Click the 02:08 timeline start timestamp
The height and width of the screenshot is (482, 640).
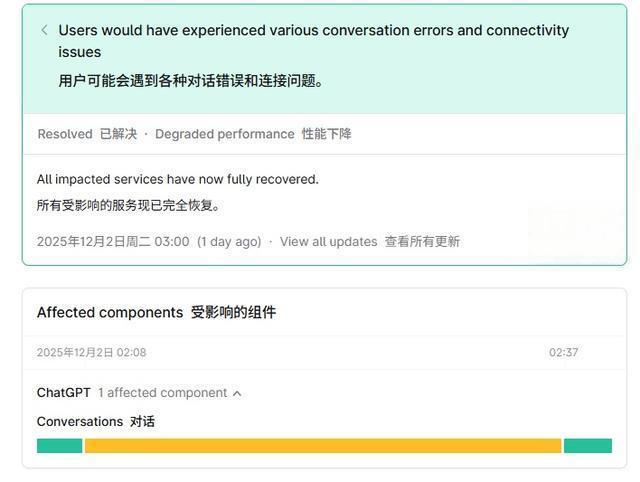pyautogui.click(x=91, y=352)
